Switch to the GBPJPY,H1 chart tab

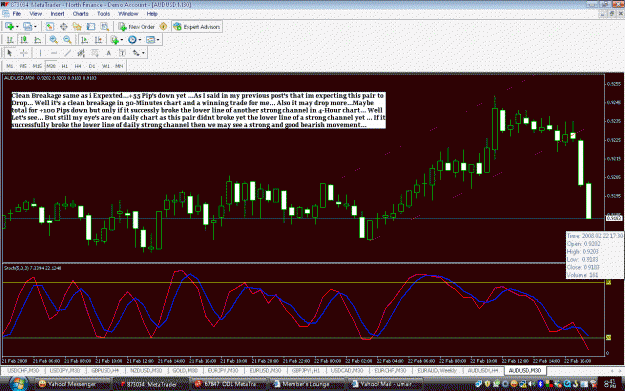[x=306, y=371]
